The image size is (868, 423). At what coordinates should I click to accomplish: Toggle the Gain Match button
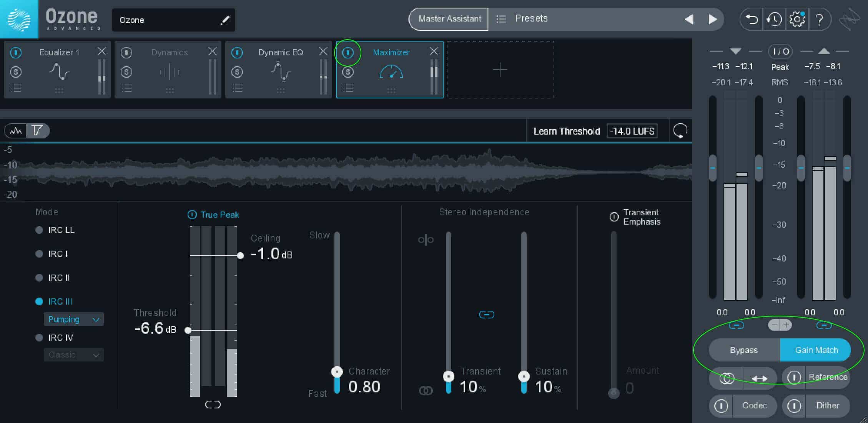click(816, 350)
